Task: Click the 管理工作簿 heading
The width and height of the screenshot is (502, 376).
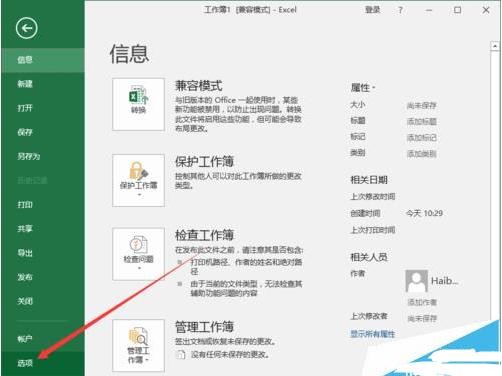Action: click(204, 327)
